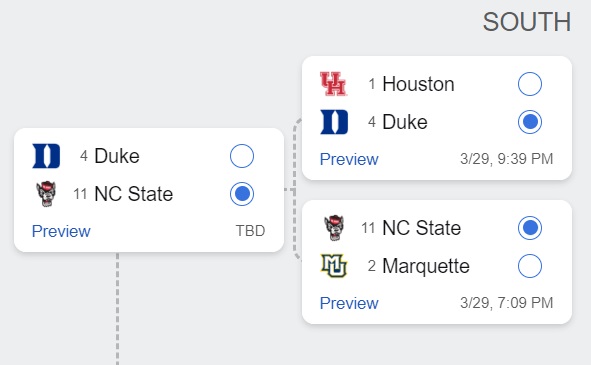Click the TBD game time label
The width and height of the screenshot is (591, 365).
pos(250,231)
